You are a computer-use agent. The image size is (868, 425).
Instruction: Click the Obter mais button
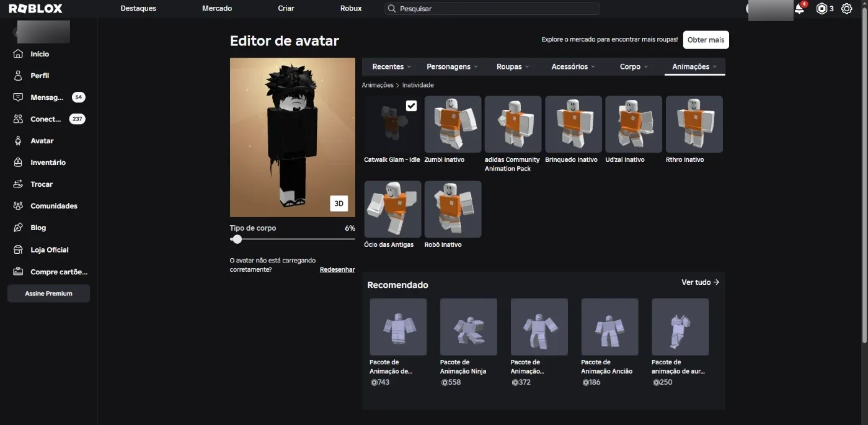point(706,40)
